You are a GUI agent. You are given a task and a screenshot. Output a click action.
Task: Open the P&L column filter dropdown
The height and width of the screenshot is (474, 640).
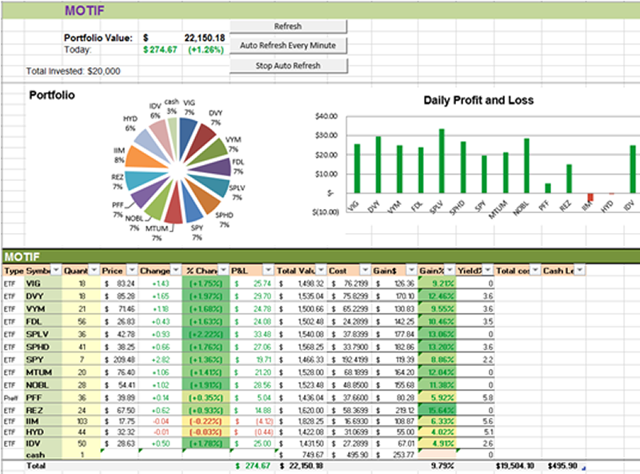[268, 270]
